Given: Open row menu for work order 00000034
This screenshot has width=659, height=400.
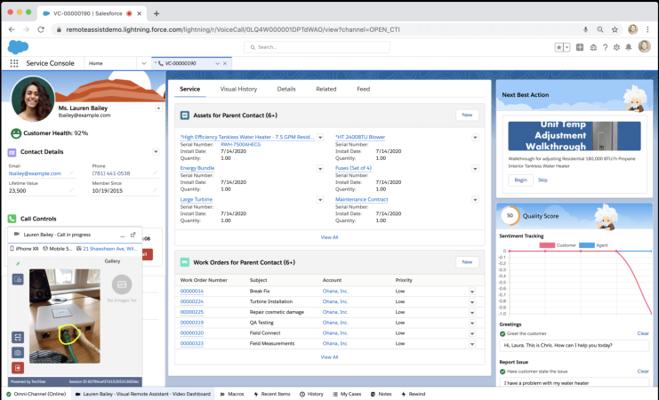Looking at the screenshot, I should (x=471, y=291).
